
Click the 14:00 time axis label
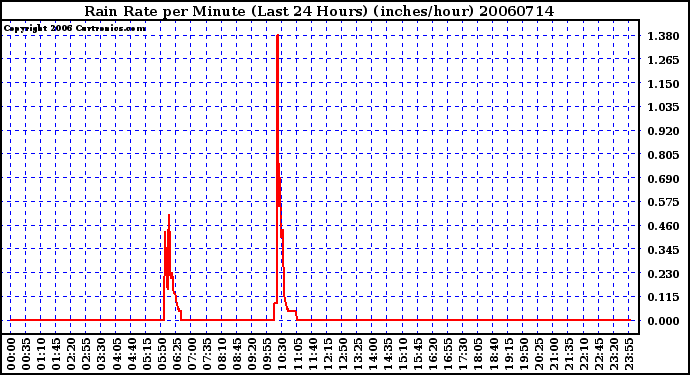click(373, 355)
